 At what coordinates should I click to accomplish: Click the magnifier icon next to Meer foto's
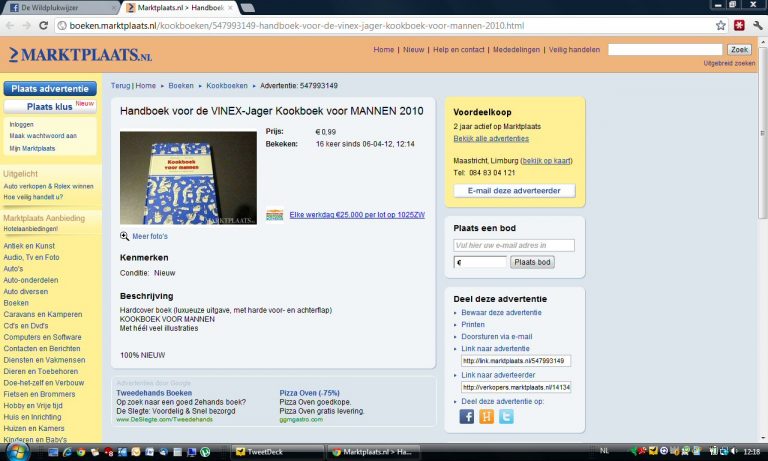(124, 236)
